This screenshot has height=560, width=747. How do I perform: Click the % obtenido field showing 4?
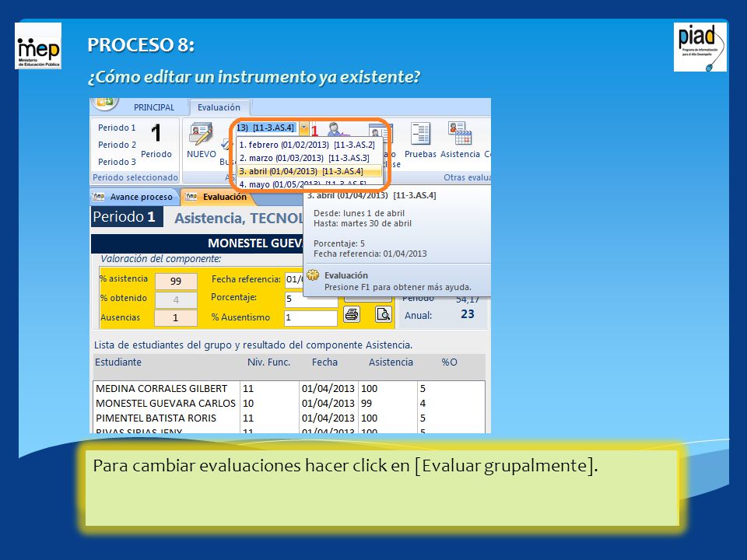tap(176, 300)
